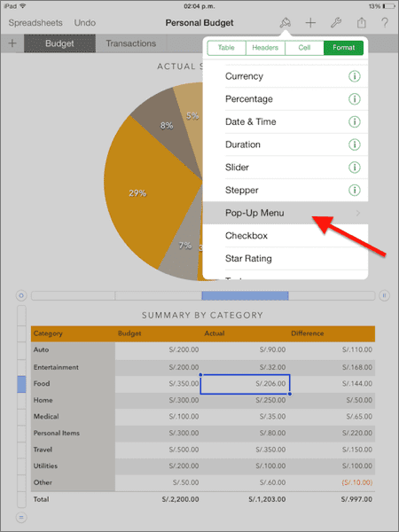399x532 pixels.
Task: Select the Food category cell
Action: pyautogui.click(x=73, y=384)
